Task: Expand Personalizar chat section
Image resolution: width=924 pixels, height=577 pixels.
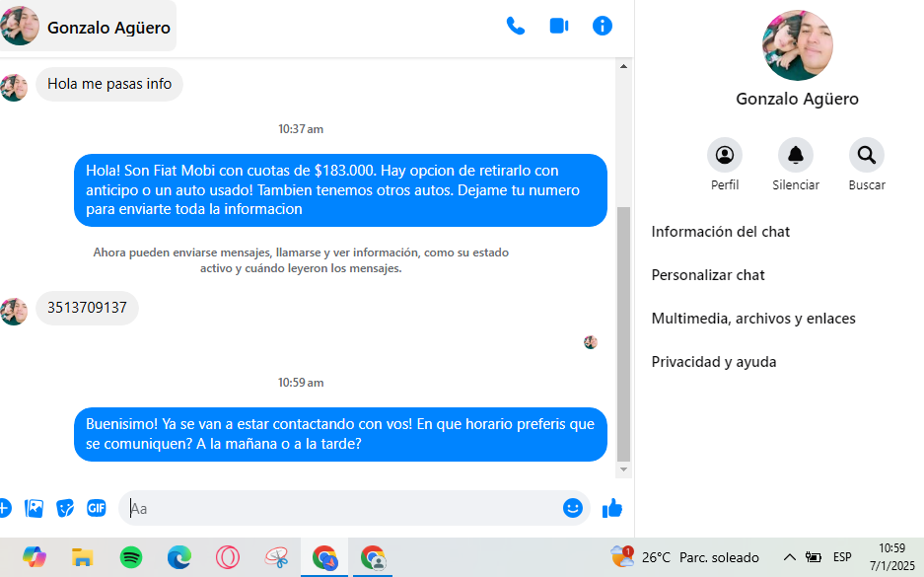Action: (x=708, y=275)
